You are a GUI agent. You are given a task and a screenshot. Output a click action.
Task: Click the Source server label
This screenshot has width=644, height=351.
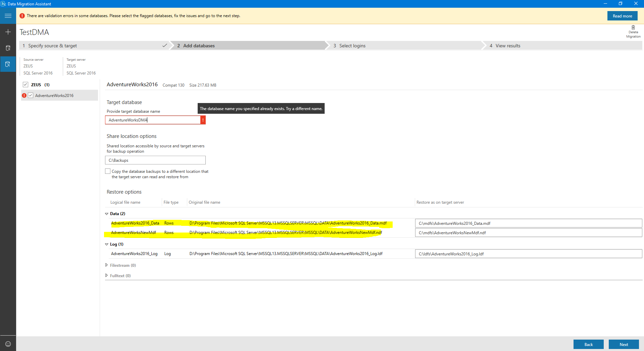click(x=34, y=60)
